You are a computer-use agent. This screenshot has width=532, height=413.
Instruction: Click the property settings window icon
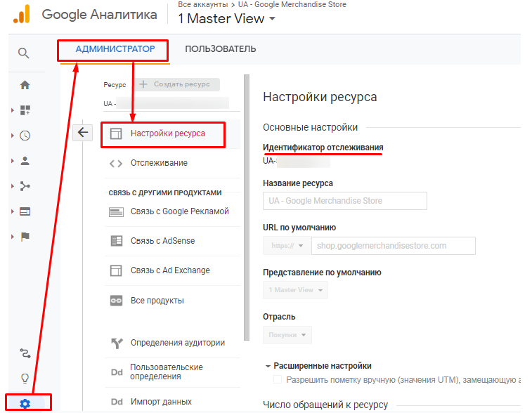click(116, 133)
